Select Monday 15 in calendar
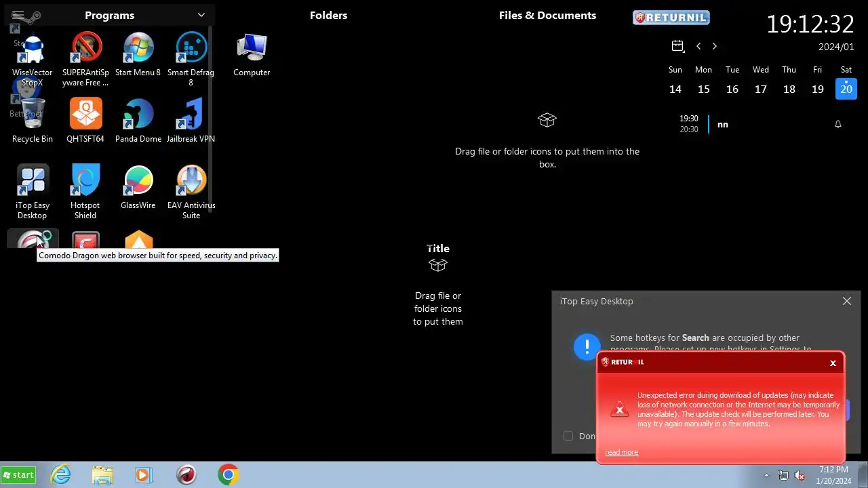The width and height of the screenshot is (868, 488). pos(704,89)
